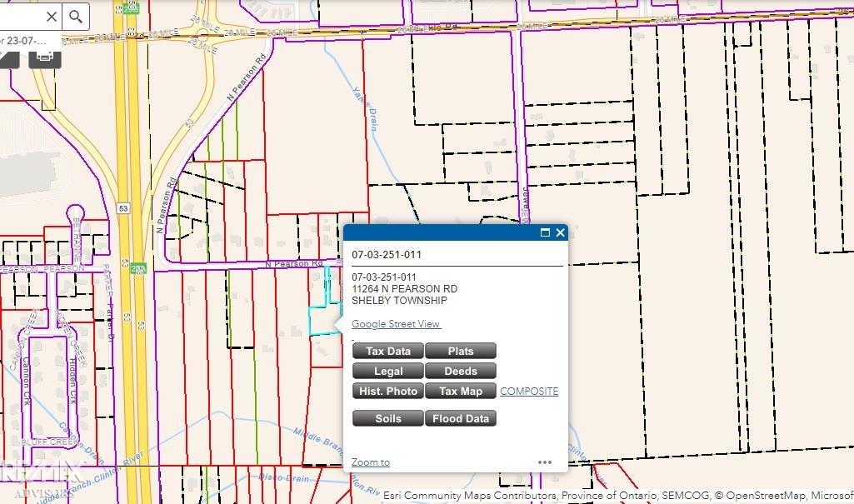Click the Hidden Crk street label

point(72,381)
